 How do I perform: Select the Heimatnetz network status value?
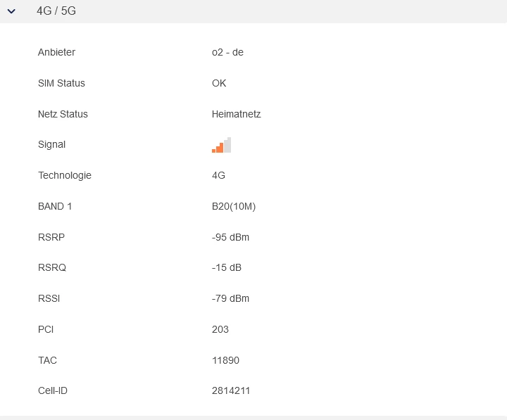pyautogui.click(x=236, y=114)
